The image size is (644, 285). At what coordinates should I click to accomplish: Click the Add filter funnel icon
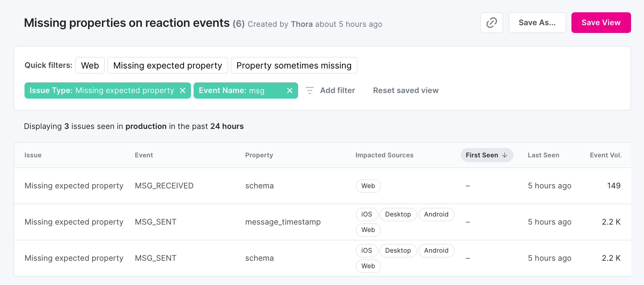click(x=309, y=90)
